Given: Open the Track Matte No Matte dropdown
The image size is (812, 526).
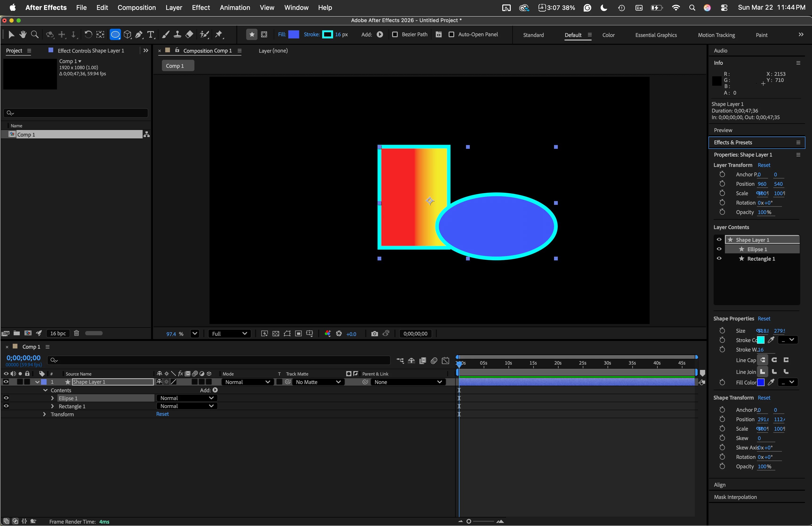Looking at the screenshot, I should 318,382.
